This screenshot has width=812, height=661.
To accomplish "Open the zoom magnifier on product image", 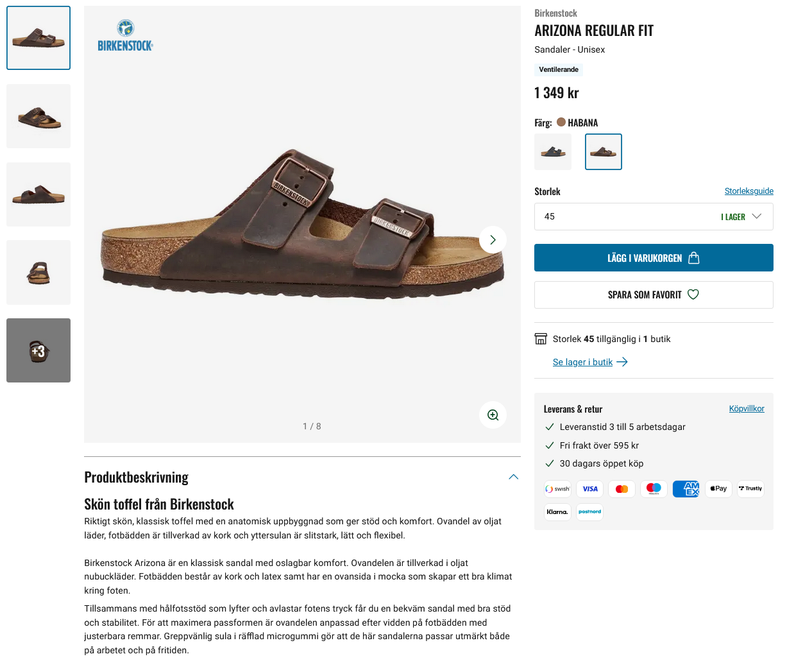I will click(x=493, y=415).
